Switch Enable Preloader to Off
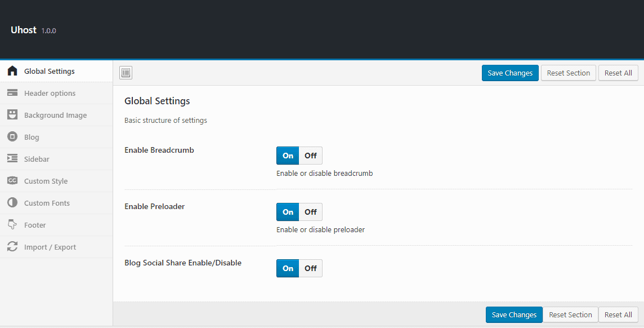Screen dimensions: 644x328 pos(310,212)
